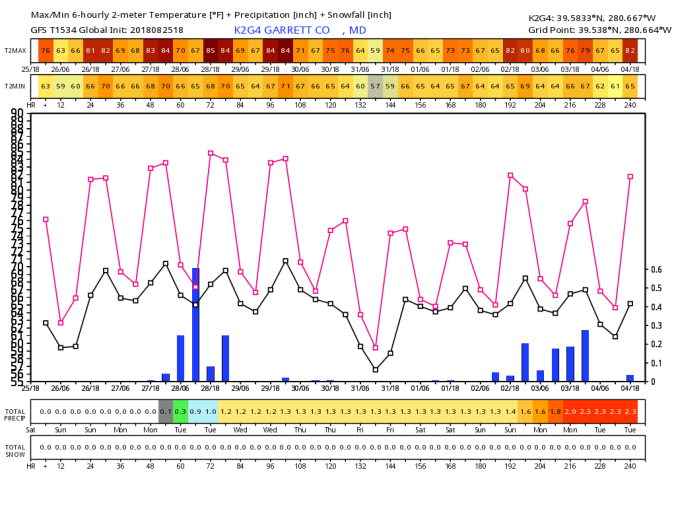This screenshot has height=507, width=676.
Task: Click the gray 57 cell in T2MIN row
Action: pyautogui.click(x=375, y=87)
